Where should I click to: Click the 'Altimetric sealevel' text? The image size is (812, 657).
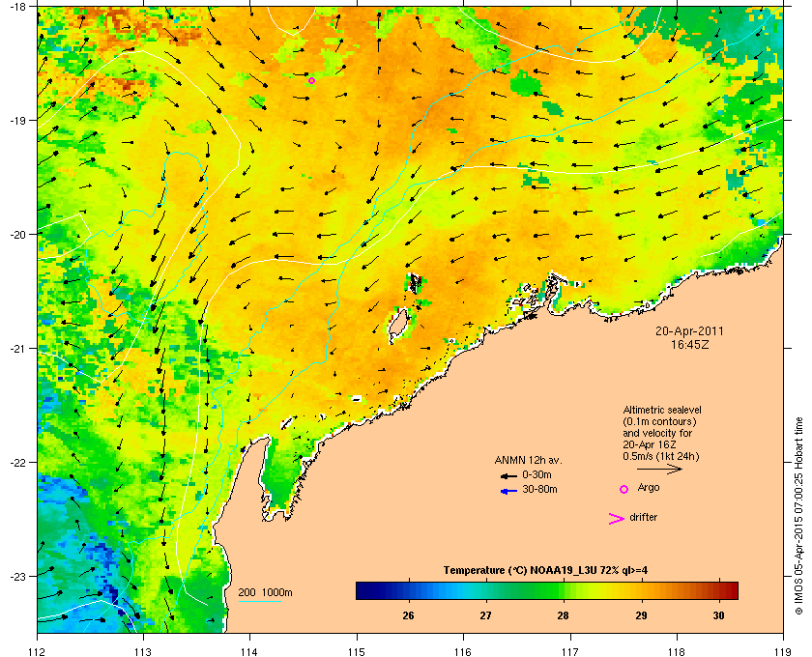point(661,410)
